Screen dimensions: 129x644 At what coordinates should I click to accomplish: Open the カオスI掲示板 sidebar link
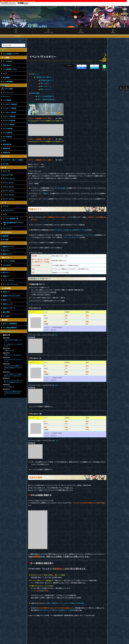point(7,137)
